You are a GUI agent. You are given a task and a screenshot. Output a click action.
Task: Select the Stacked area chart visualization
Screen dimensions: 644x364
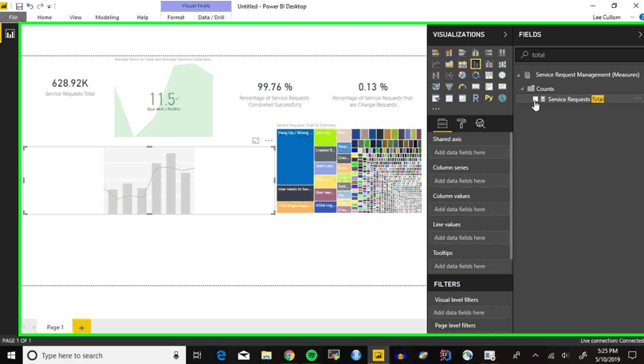click(x=462, y=64)
